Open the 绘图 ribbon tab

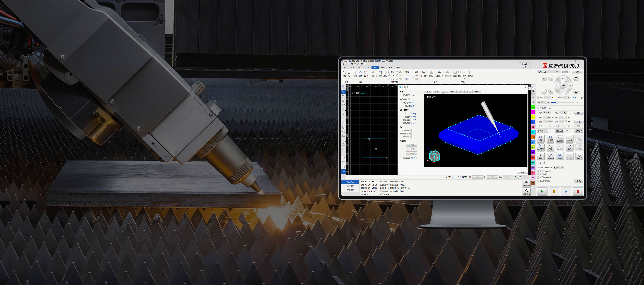(x=360, y=67)
